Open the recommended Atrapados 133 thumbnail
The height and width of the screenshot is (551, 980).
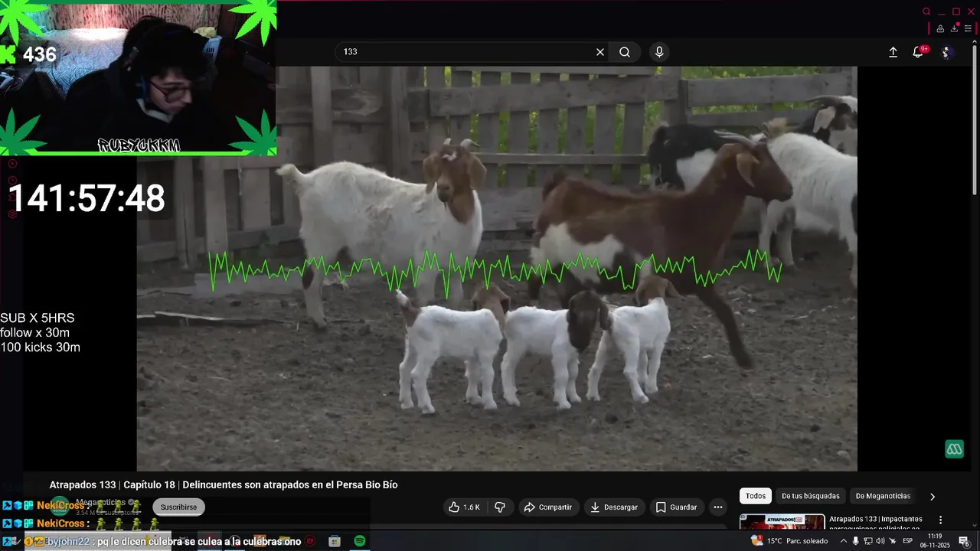pyautogui.click(x=782, y=521)
